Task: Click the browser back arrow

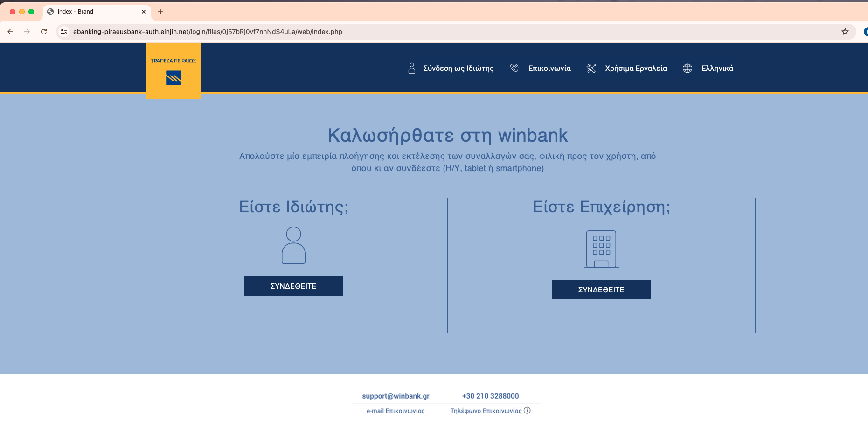Action: [10, 32]
